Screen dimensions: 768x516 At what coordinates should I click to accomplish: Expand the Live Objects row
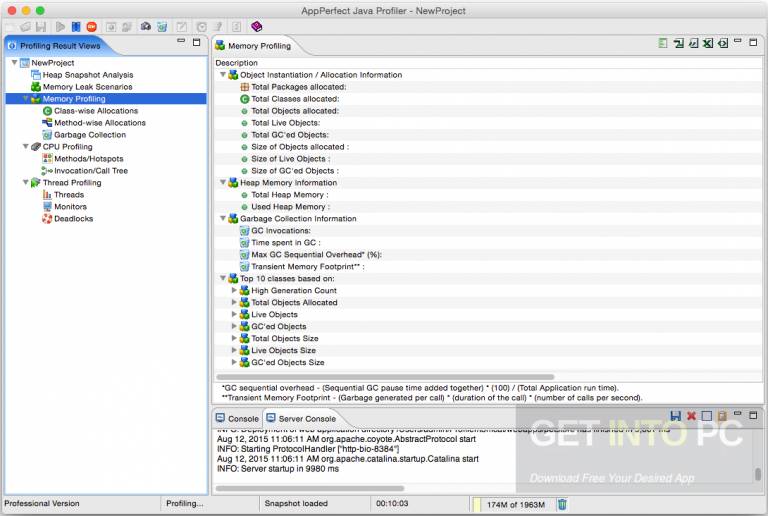pyautogui.click(x=234, y=314)
